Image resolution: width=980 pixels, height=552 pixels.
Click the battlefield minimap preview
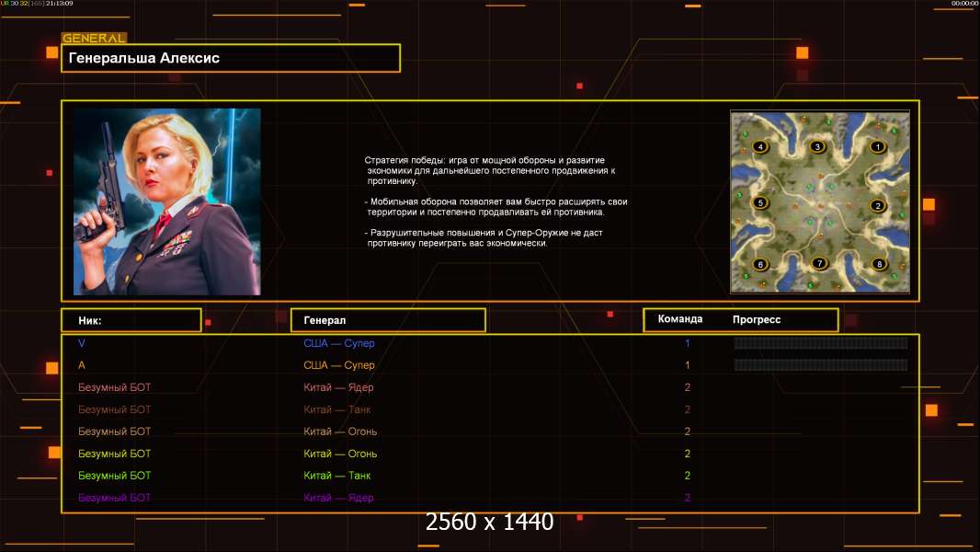click(x=820, y=201)
